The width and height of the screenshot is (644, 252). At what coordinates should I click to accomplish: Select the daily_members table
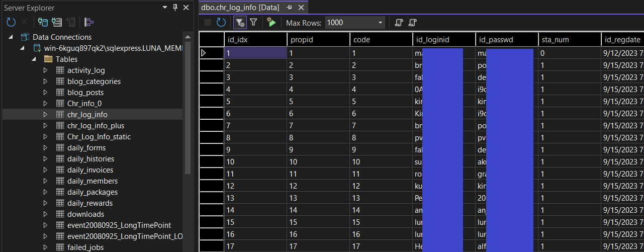(x=93, y=181)
